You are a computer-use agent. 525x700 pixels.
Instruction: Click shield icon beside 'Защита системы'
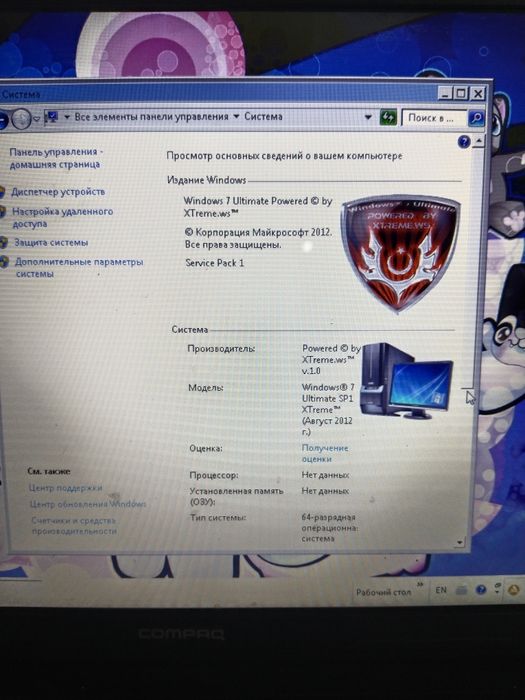pos(3,242)
